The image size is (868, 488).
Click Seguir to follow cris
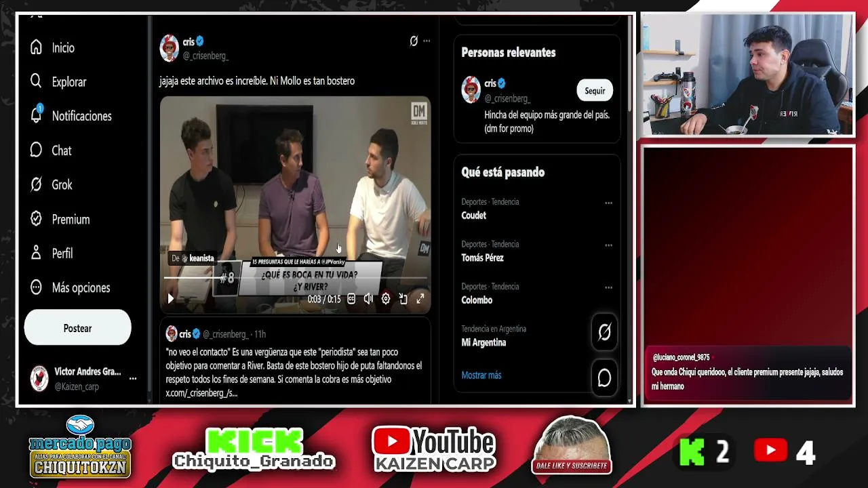tap(595, 91)
